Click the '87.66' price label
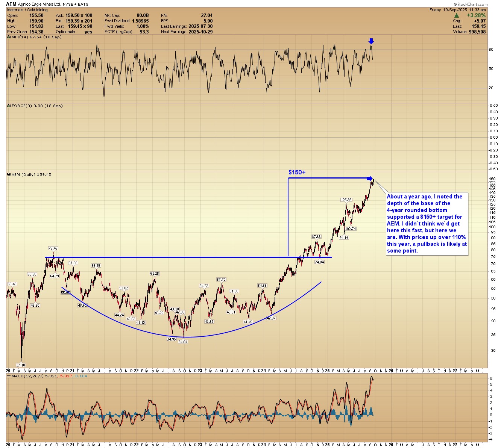The image size is (504, 448). (316, 236)
